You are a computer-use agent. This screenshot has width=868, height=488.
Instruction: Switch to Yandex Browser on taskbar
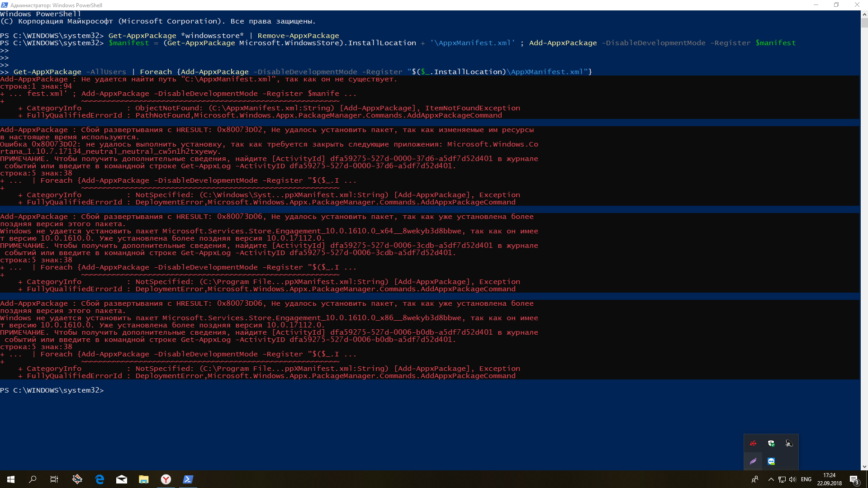click(x=166, y=479)
